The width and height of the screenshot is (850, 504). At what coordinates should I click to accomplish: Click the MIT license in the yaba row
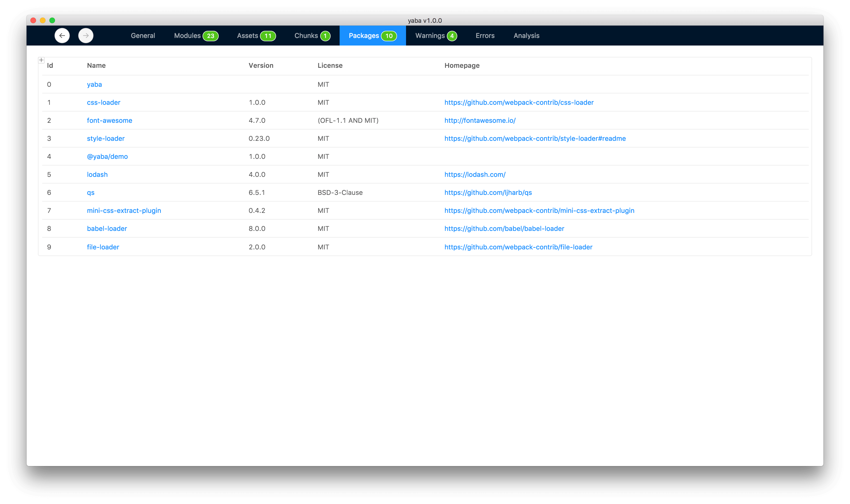point(323,84)
